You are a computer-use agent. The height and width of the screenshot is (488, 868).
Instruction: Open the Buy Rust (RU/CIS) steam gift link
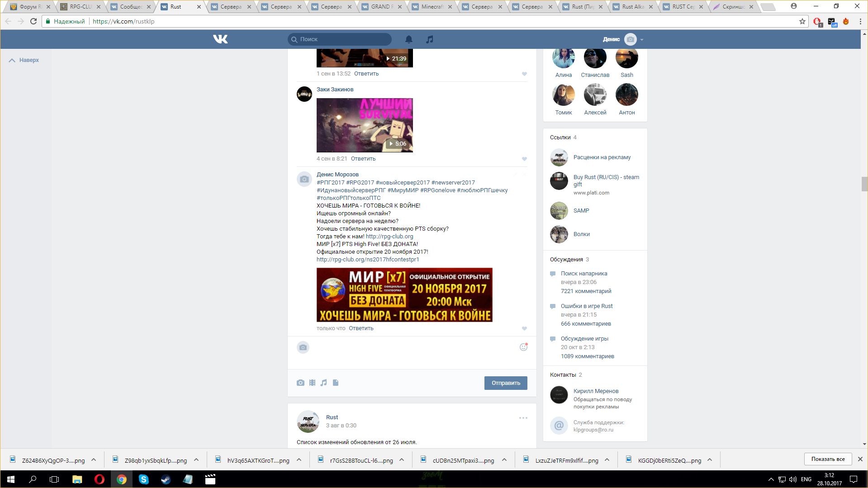point(606,180)
